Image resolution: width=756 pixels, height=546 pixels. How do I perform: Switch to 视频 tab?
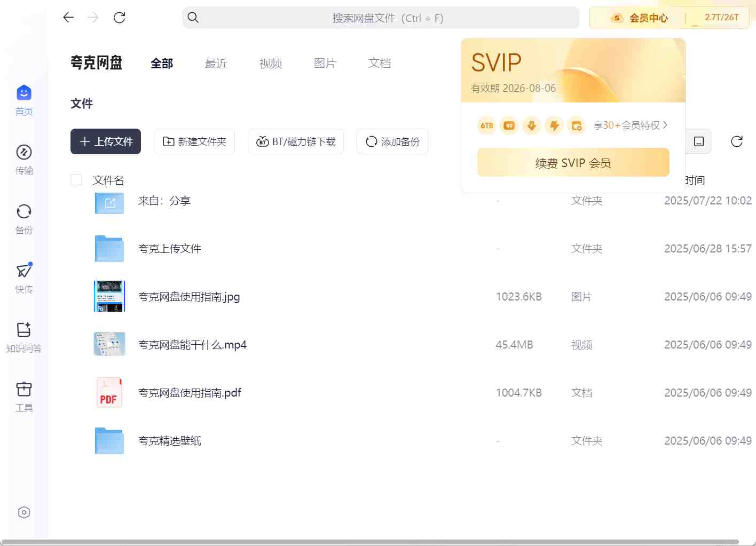point(271,64)
